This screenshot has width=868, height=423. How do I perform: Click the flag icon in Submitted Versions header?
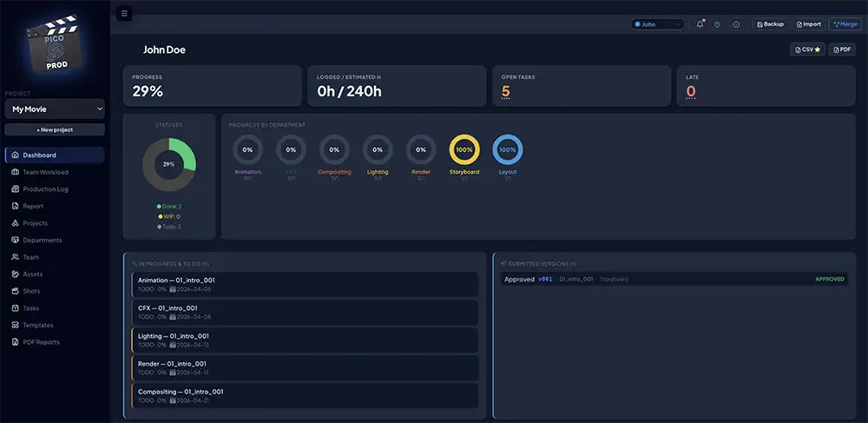(503, 263)
